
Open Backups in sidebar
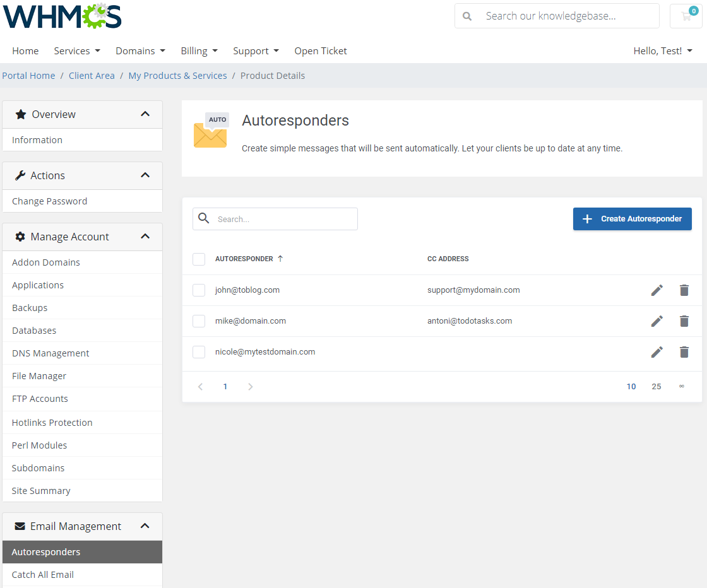(83, 308)
